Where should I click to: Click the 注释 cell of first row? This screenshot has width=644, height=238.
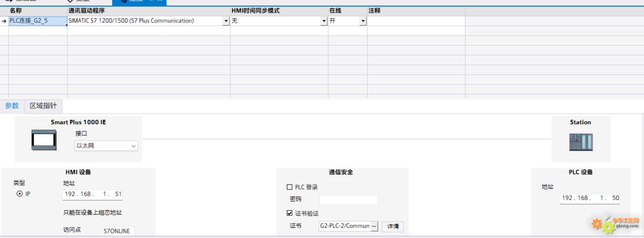tap(416, 21)
